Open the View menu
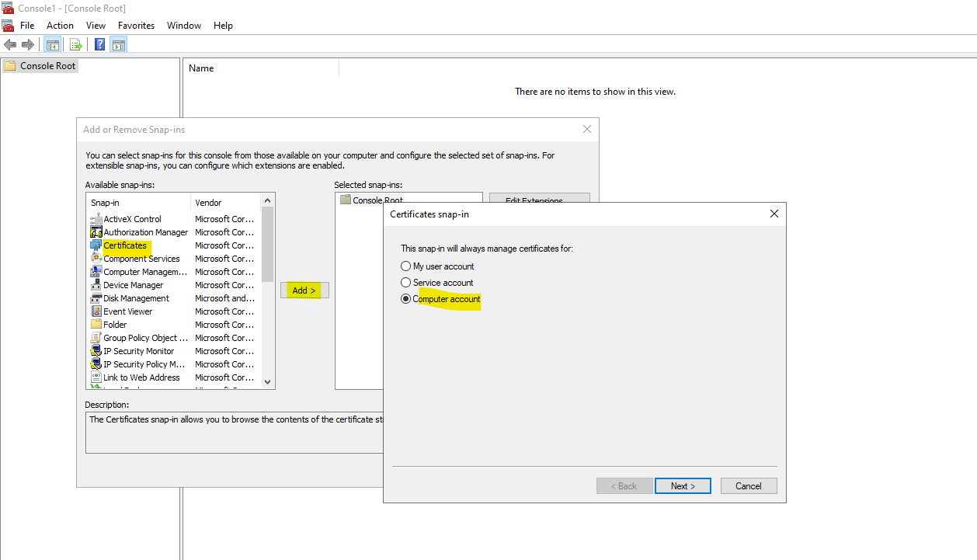 click(96, 26)
